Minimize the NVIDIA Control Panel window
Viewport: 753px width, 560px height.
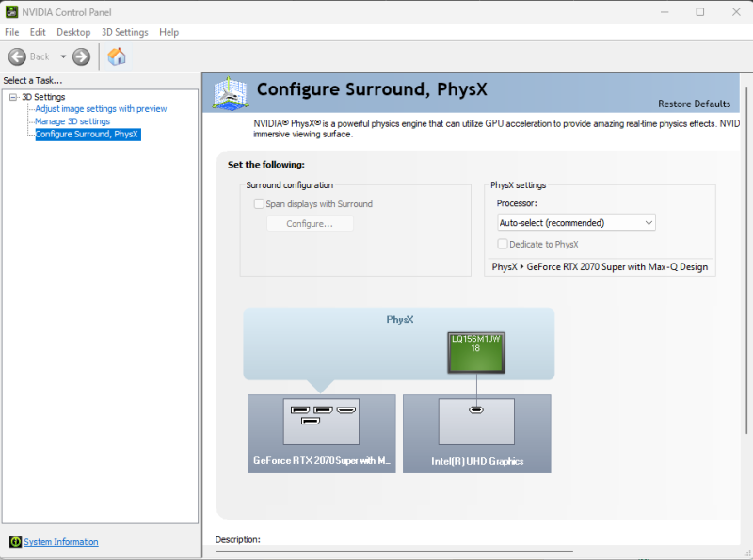pyautogui.click(x=665, y=12)
